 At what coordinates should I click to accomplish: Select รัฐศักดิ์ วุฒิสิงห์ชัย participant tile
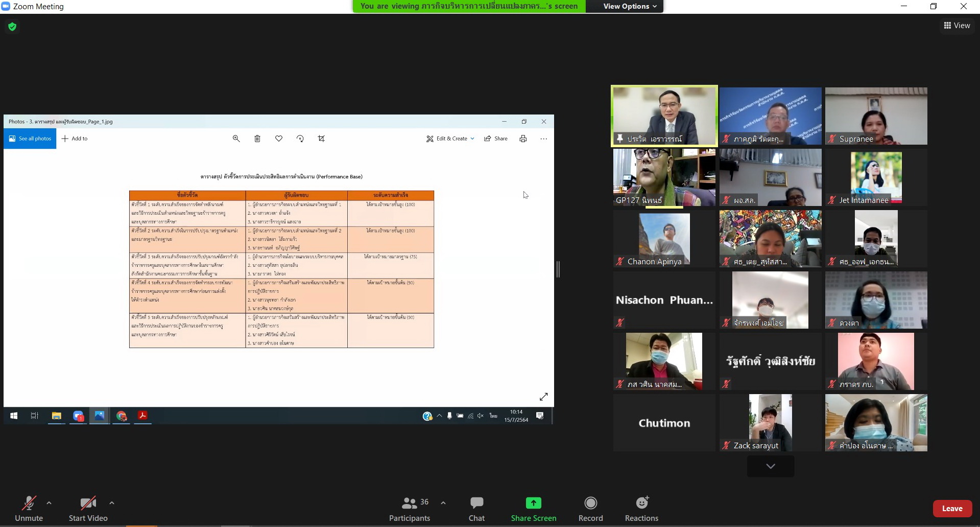tap(770, 361)
